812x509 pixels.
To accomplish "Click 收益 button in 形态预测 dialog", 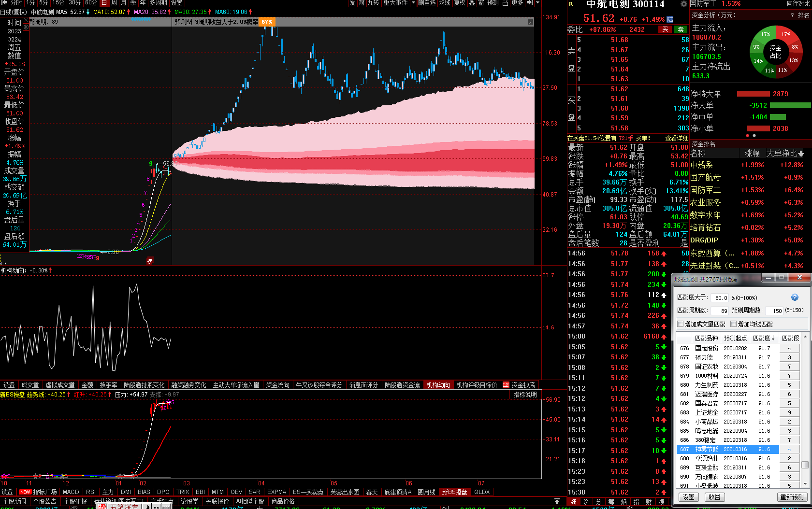I will tap(714, 497).
